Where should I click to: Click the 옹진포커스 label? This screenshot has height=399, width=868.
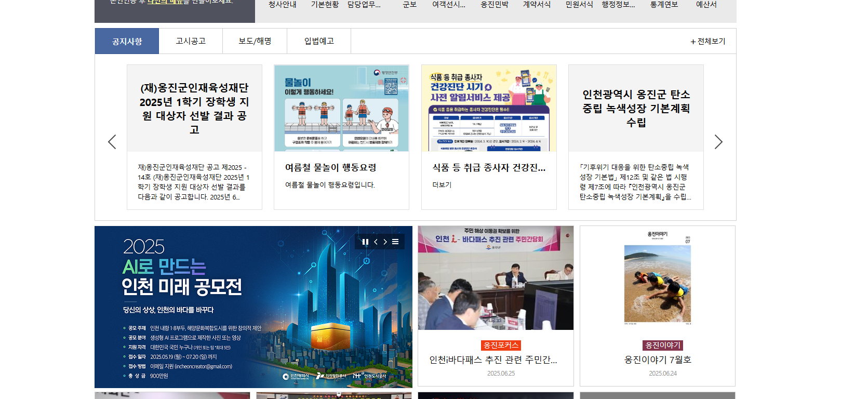click(x=501, y=345)
